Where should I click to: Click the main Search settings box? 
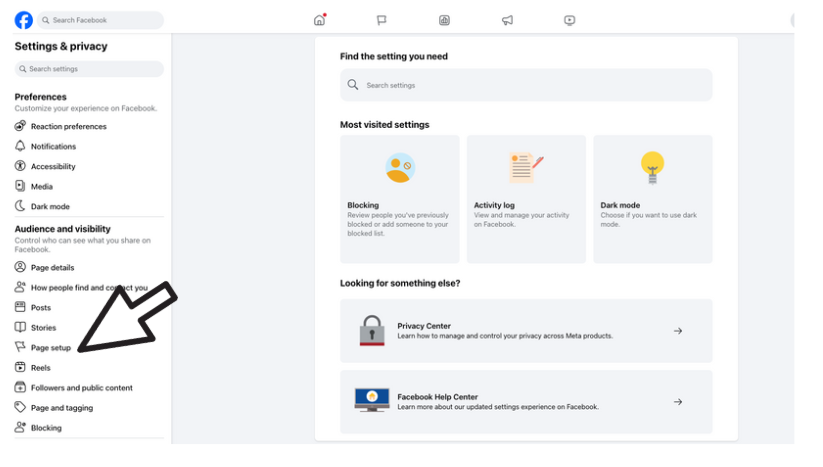[x=526, y=85]
